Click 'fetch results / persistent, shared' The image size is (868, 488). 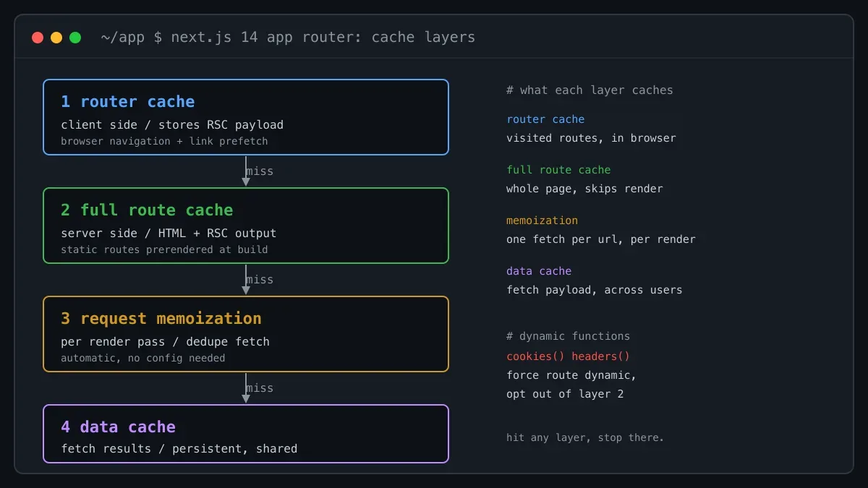(179, 449)
